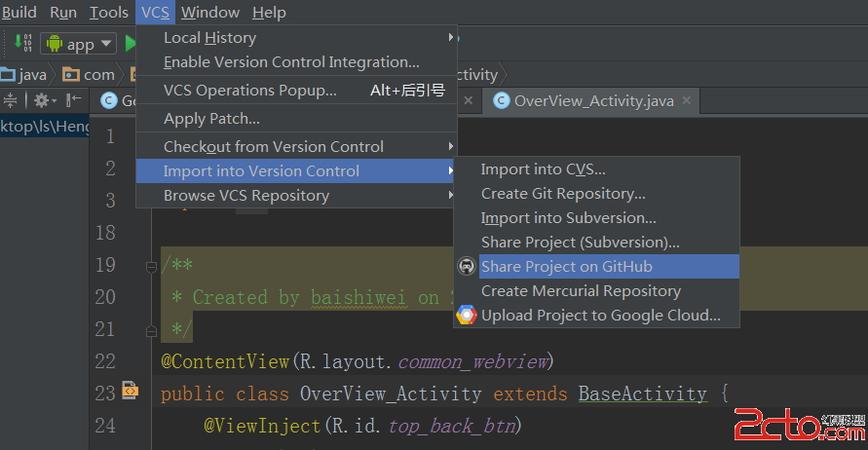The image size is (868, 450).
Task: Click the gutter icon on line 23
Action: pos(130,393)
